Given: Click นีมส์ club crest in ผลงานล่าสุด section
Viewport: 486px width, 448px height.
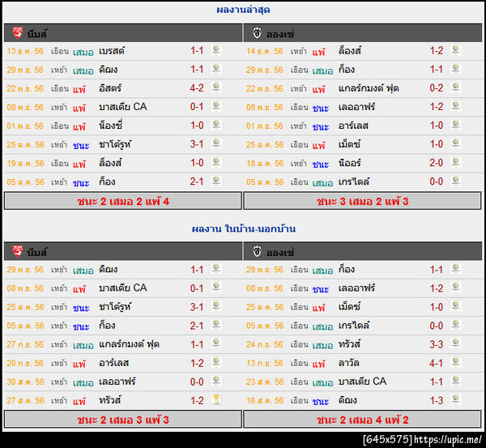Looking at the screenshot, I should pyautogui.click(x=18, y=33).
